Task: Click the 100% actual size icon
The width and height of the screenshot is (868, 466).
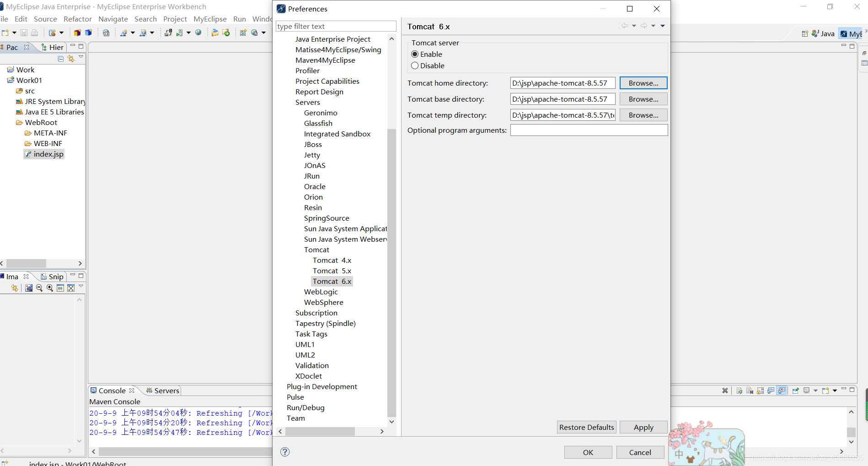Action: [60, 288]
